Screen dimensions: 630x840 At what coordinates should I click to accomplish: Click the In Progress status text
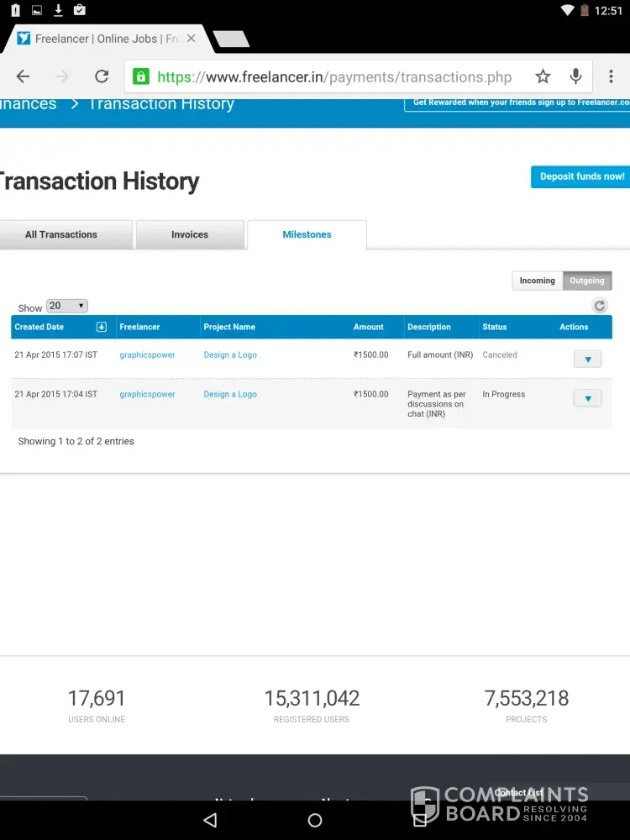tap(503, 394)
